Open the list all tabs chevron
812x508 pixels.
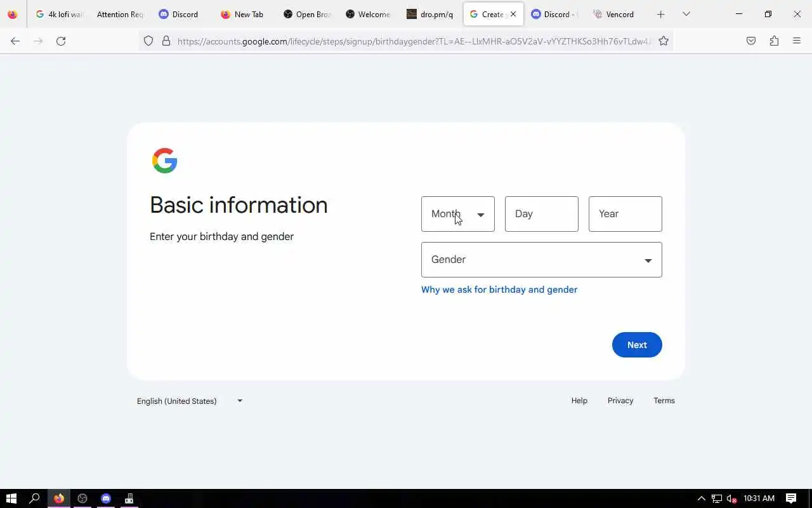686,14
